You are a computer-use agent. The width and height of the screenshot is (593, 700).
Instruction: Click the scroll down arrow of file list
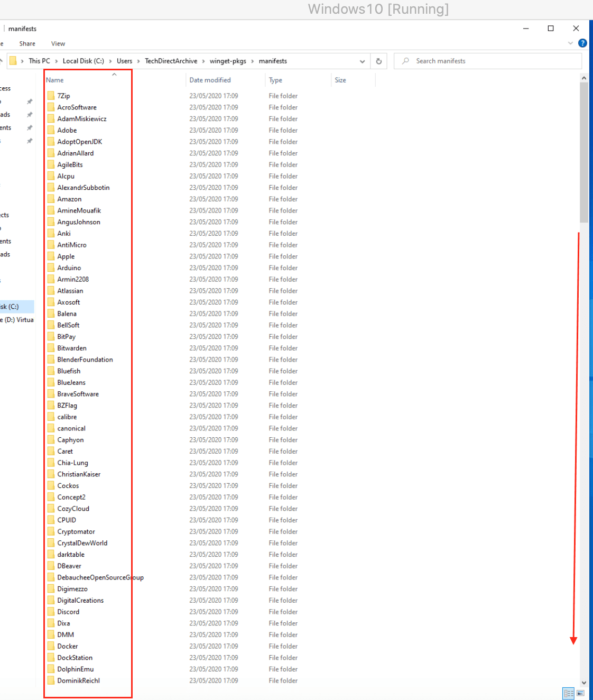coord(583,683)
